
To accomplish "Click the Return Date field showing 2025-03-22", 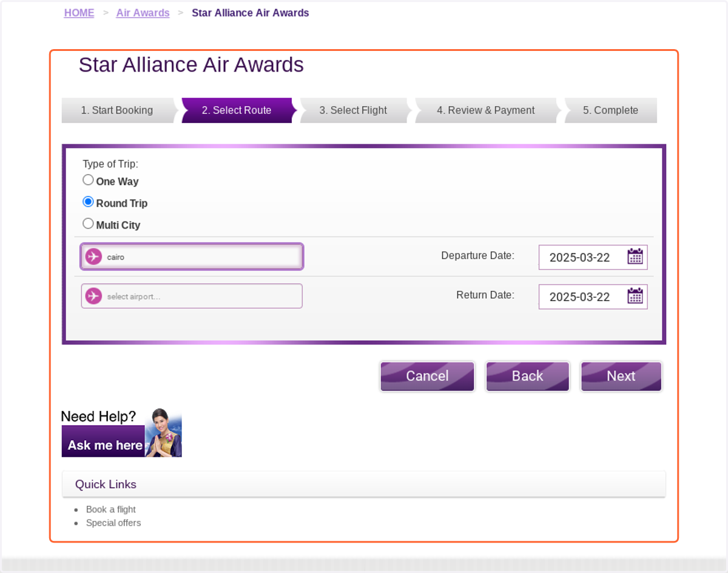I will coord(593,297).
